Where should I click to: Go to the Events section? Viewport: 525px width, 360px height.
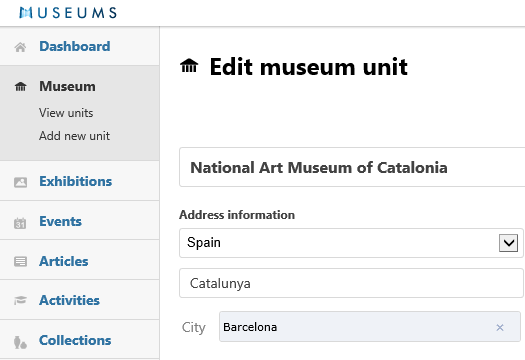(x=61, y=221)
